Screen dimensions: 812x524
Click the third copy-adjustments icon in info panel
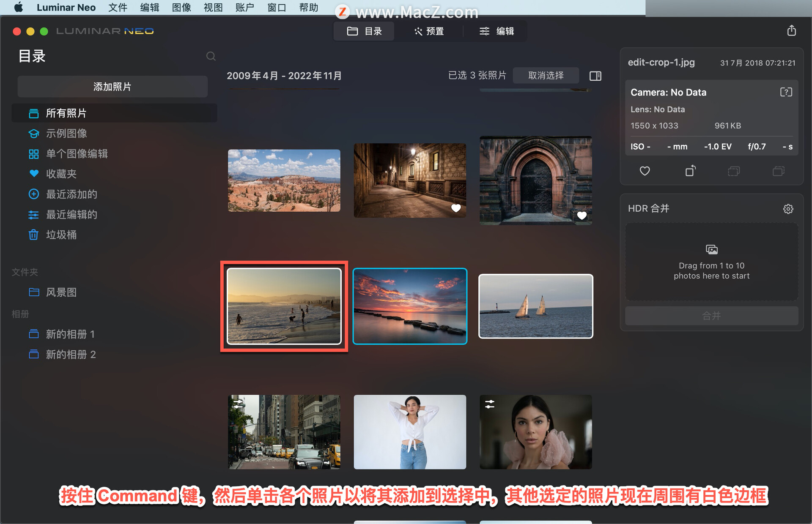click(734, 171)
